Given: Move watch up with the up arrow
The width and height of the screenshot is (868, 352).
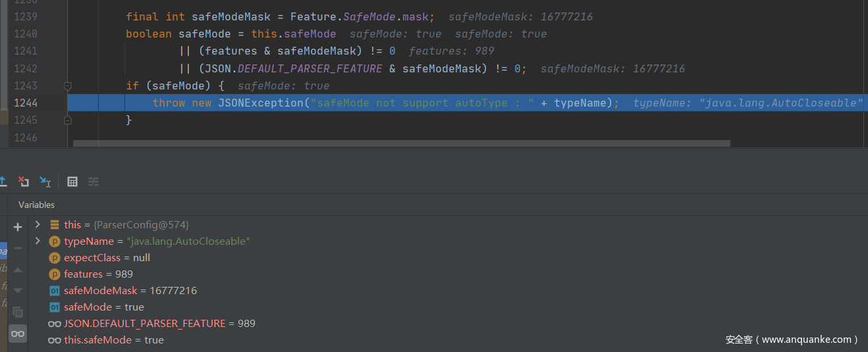Looking at the screenshot, I should click(18, 270).
